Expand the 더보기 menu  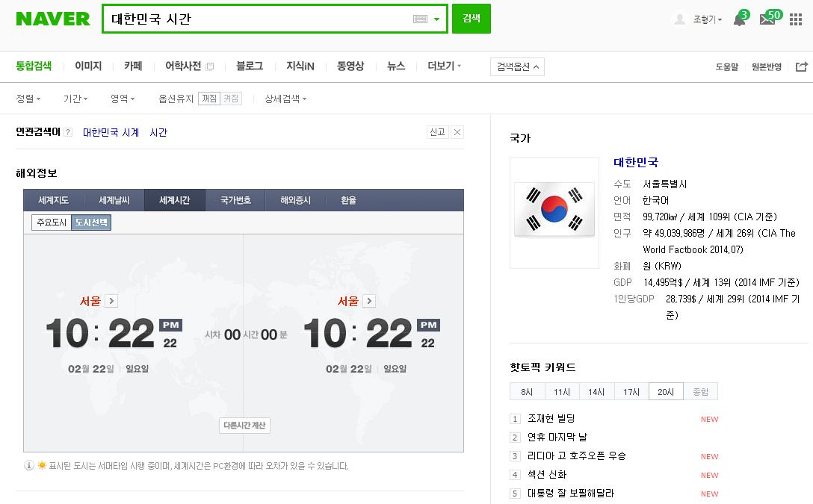(x=444, y=66)
